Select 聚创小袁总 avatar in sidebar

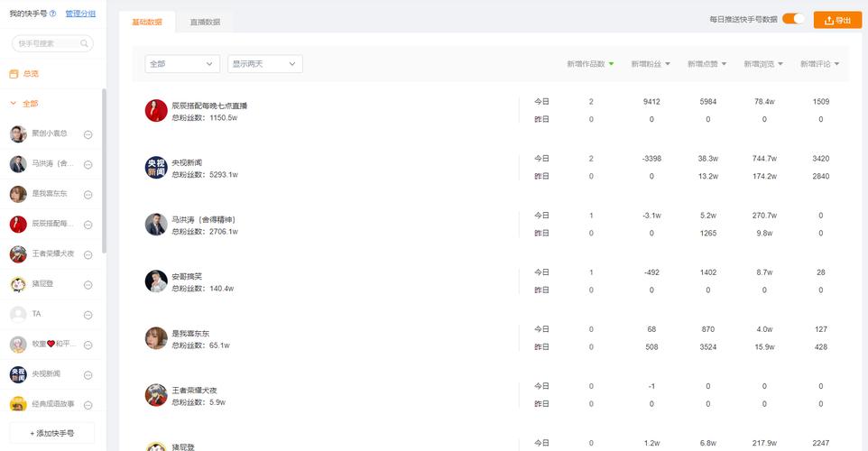pos(18,133)
